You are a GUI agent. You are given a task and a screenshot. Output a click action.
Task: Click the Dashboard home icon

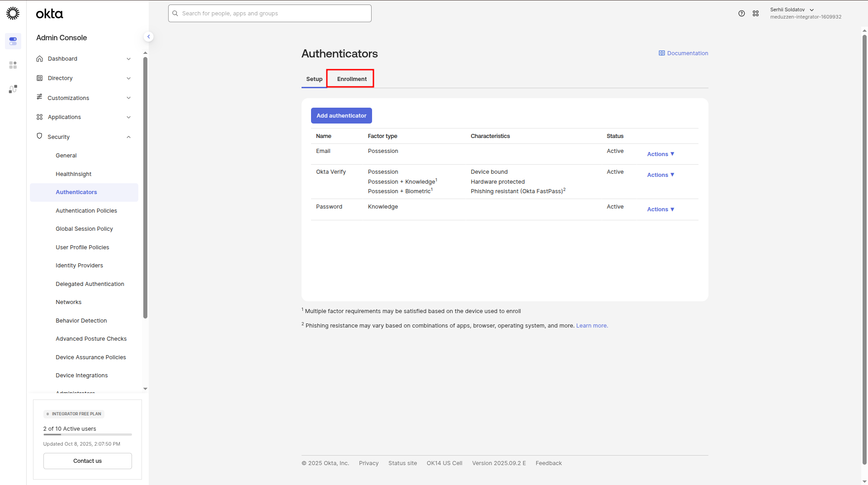40,59
